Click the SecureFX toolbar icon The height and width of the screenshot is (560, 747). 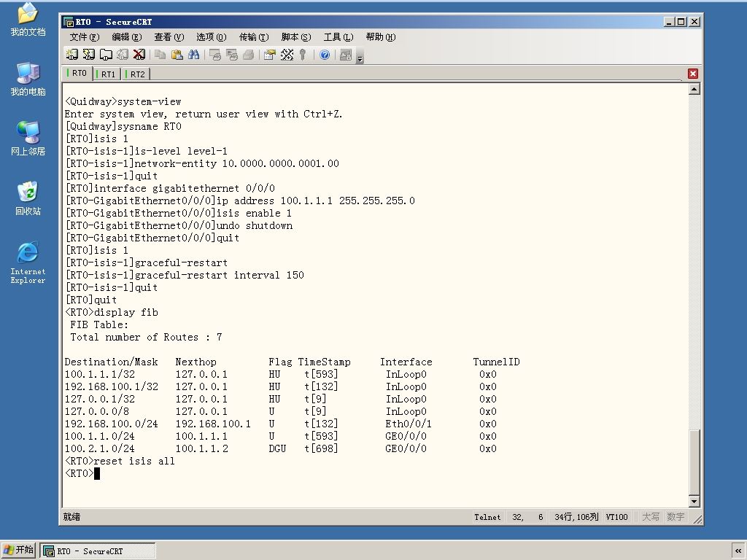(346, 55)
